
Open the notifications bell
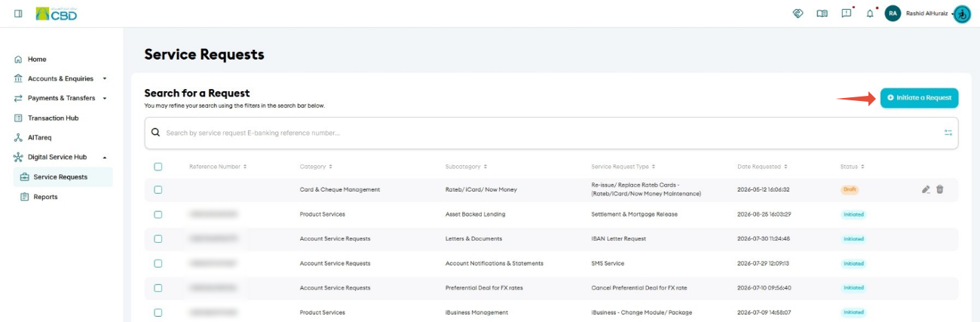(870, 14)
